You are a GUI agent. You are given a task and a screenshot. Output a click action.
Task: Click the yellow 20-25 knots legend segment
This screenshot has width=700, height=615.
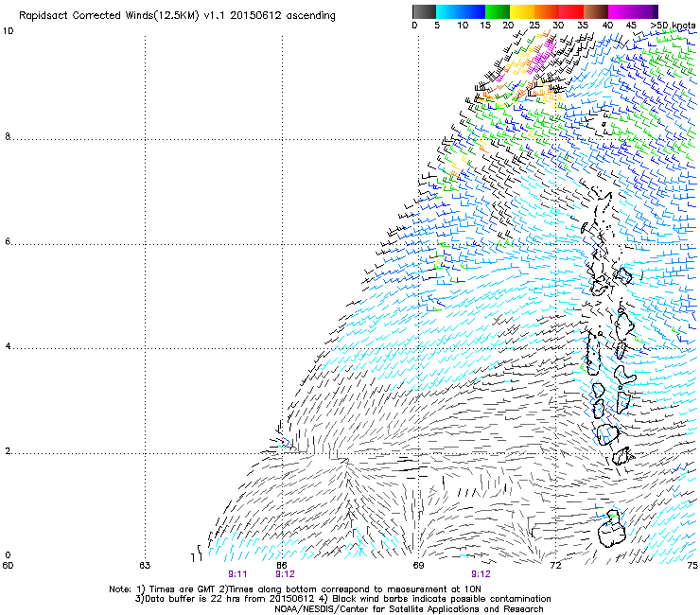coord(522,11)
